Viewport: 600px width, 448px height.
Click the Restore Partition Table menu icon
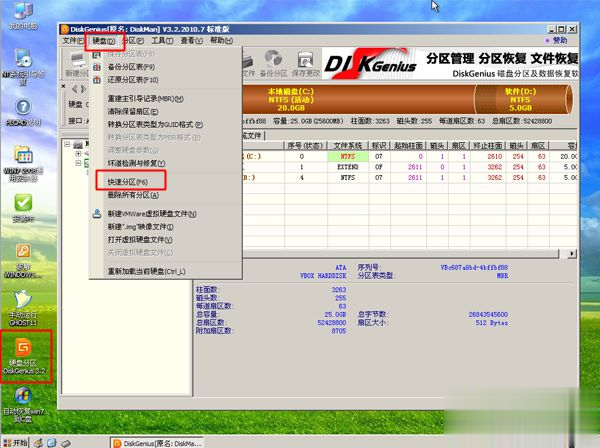click(97, 80)
